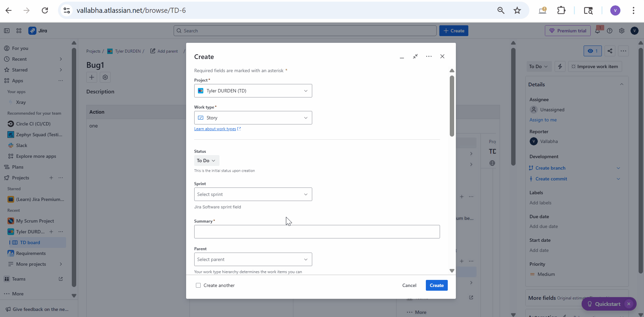This screenshot has height=317, width=644.
Task: Open the Jira settings gear icon
Action: point(622,31)
